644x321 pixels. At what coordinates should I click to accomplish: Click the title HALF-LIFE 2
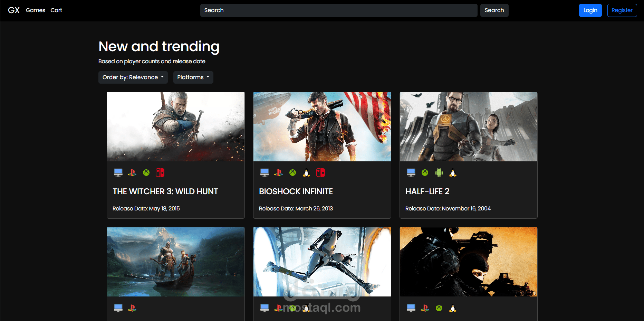point(427,191)
